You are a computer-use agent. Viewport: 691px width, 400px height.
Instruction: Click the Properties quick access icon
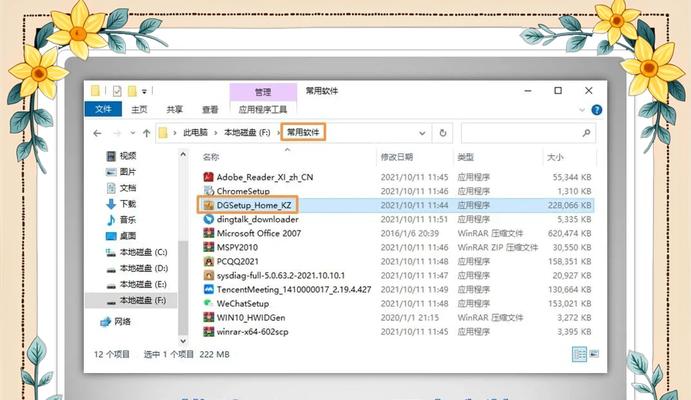[117, 91]
